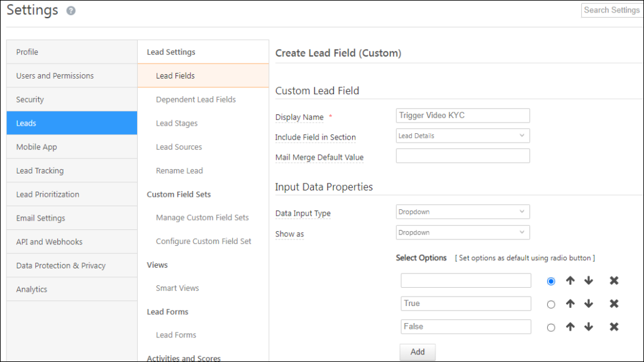This screenshot has height=362, width=644.
Task: Remove the False option with X icon
Action: (x=614, y=327)
